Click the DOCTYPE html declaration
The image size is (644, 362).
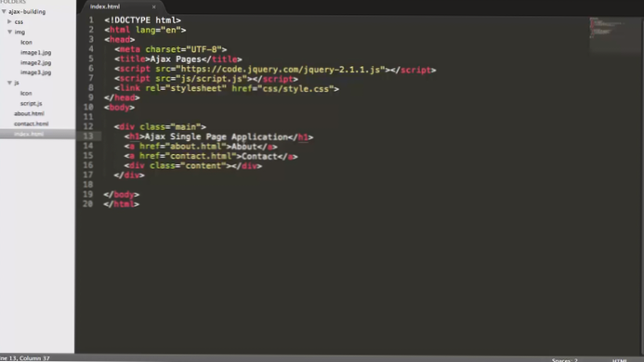pyautogui.click(x=142, y=20)
